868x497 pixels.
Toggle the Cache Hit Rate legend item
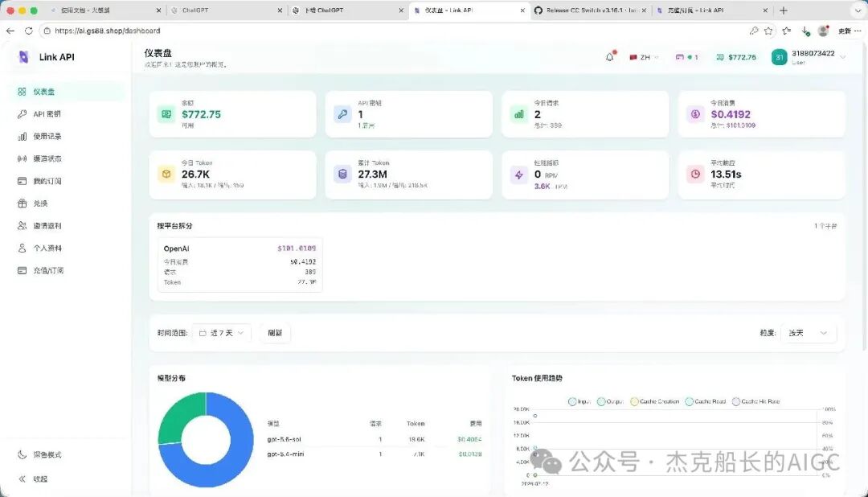(x=755, y=401)
